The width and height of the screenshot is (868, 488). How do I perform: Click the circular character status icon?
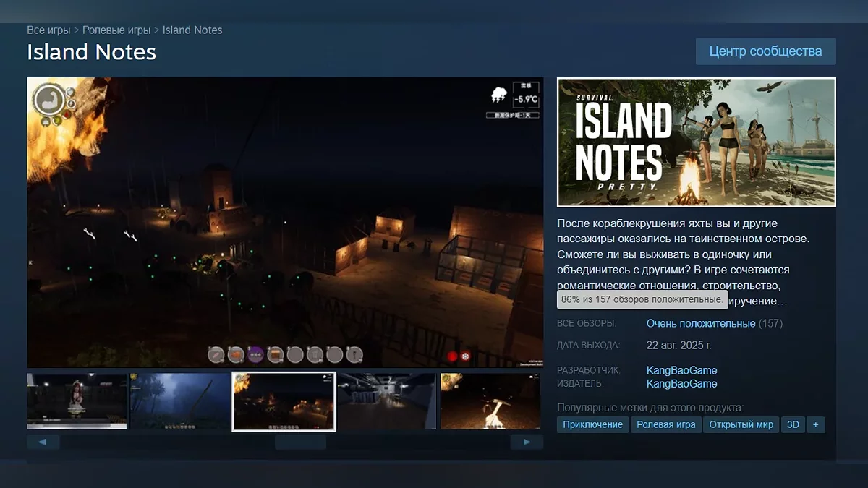click(x=48, y=100)
